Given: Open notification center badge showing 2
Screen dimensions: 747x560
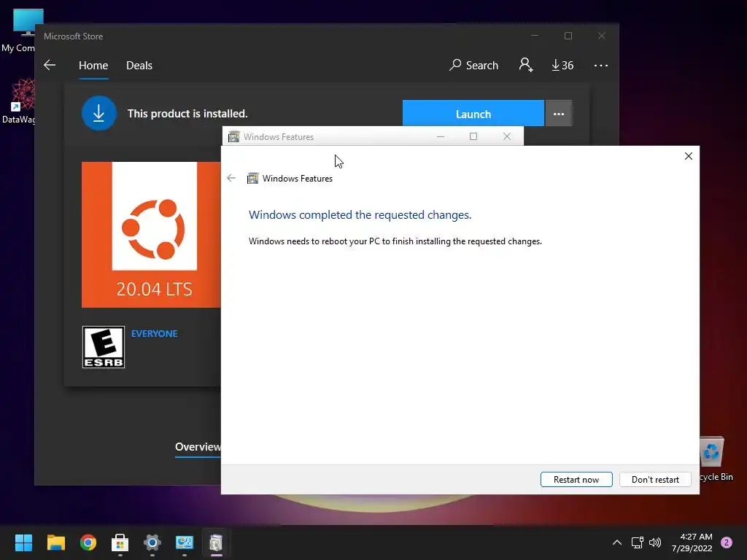Looking at the screenshot, I should click(x=727, y=542).
